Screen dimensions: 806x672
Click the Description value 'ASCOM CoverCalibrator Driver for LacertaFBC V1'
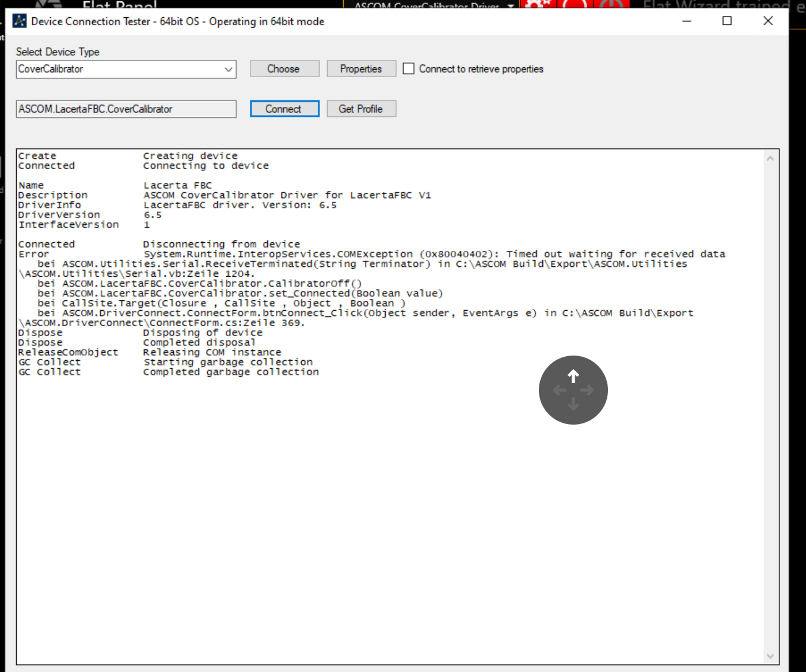click(x=287, y=195)
